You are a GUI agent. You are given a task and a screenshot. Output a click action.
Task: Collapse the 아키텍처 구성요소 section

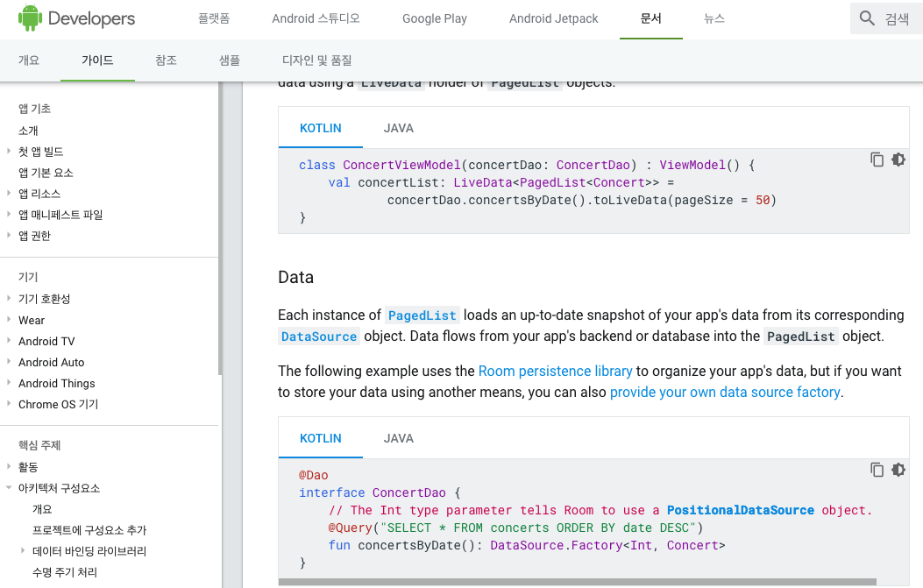point(9,488)
